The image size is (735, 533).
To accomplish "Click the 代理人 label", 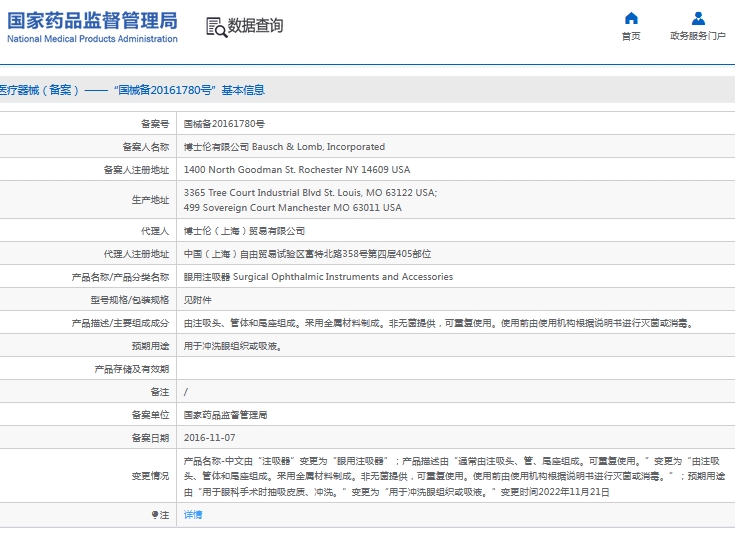I will [x=155, y=231].
